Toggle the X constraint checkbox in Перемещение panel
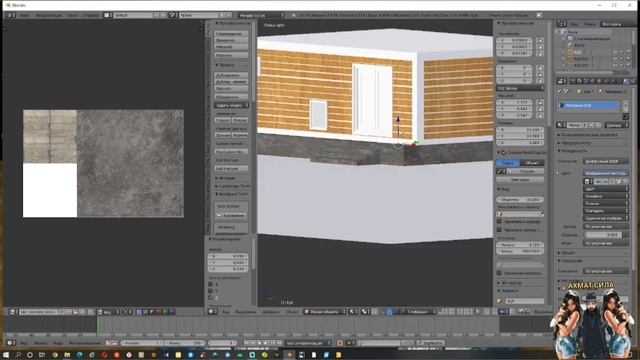Screen dimensions: 640x360 point(211,284)
